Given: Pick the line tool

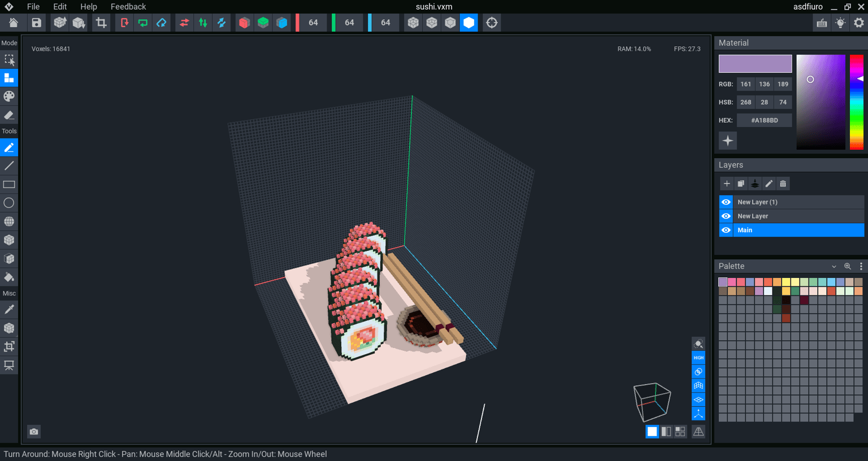Looking at the screenshot, I should click(x=9, y=166).
